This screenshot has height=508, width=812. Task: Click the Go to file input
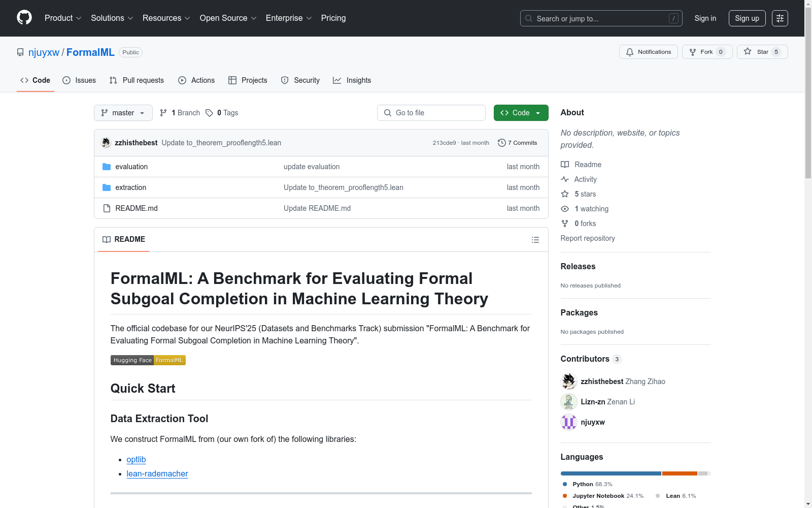click(x=431, y=113)
